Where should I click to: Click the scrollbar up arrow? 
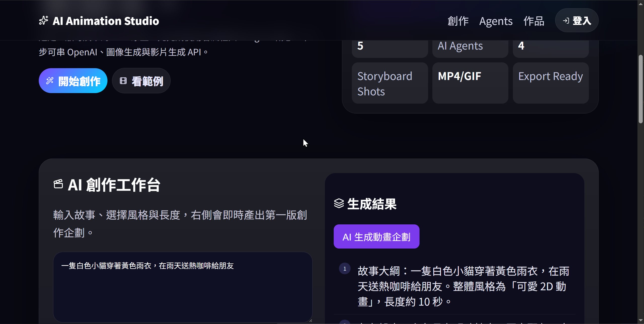(641, 3)
